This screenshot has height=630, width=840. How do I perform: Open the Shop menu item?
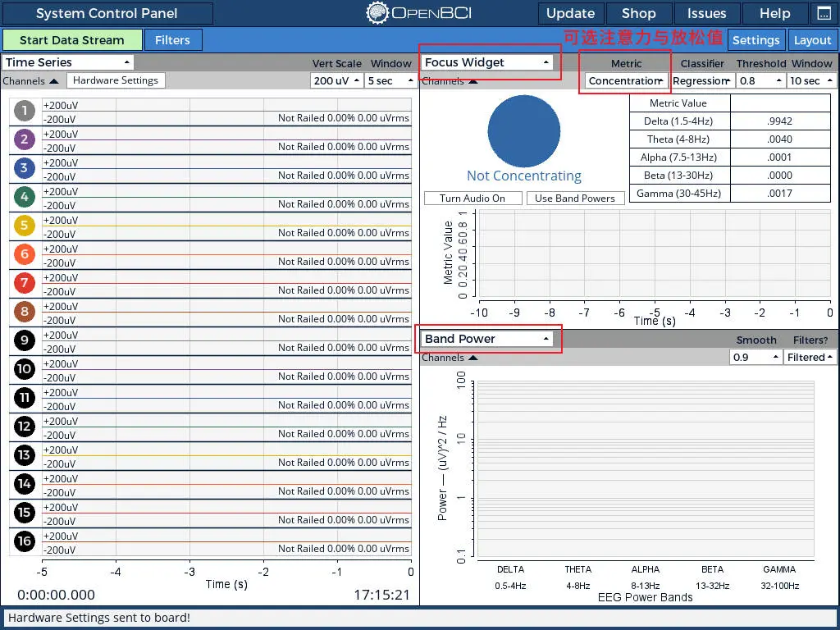[638, 13]
